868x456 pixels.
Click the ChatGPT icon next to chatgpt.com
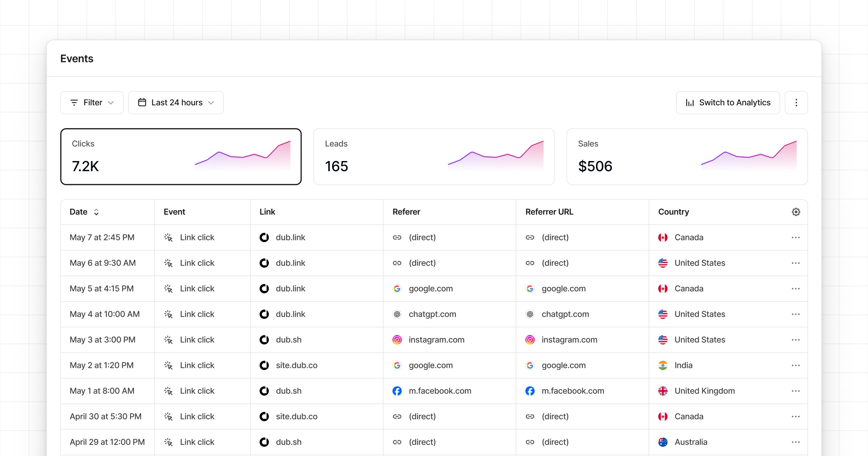397,314
